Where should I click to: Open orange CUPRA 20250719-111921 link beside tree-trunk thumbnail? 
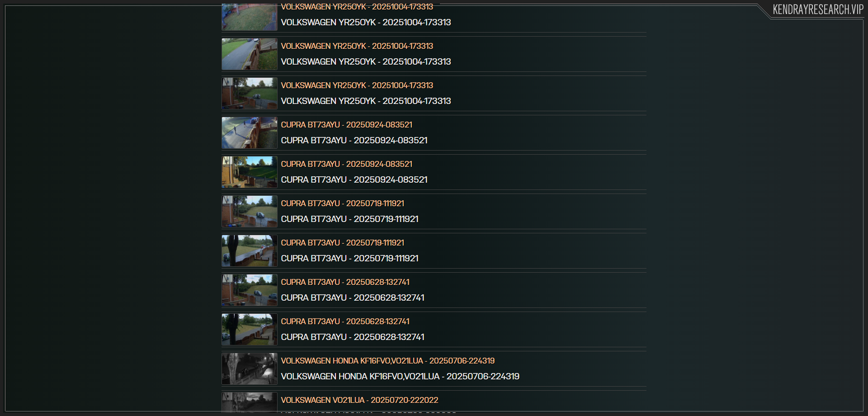coord(343,243)
